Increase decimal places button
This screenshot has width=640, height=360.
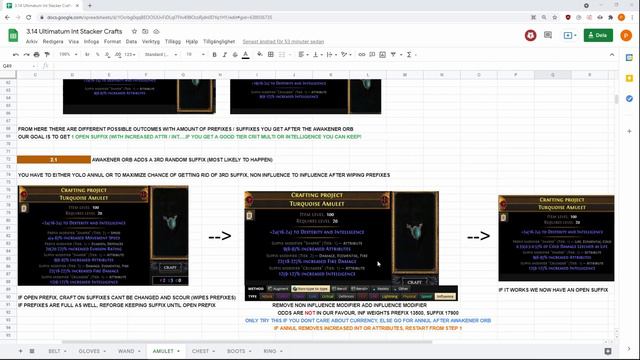coord(118,54)
